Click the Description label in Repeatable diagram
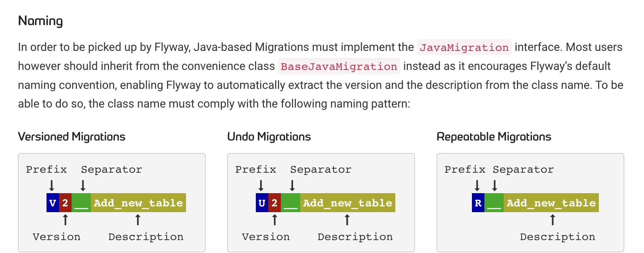The height and width of the screenshot is (253, 644). click(x=558, y=237)
